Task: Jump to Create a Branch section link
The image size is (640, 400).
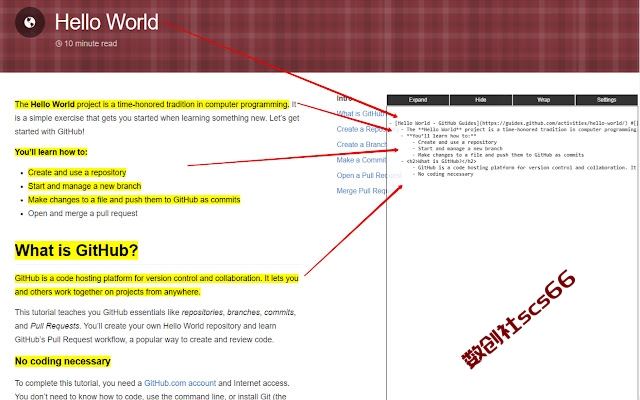Action: [361, 144]
